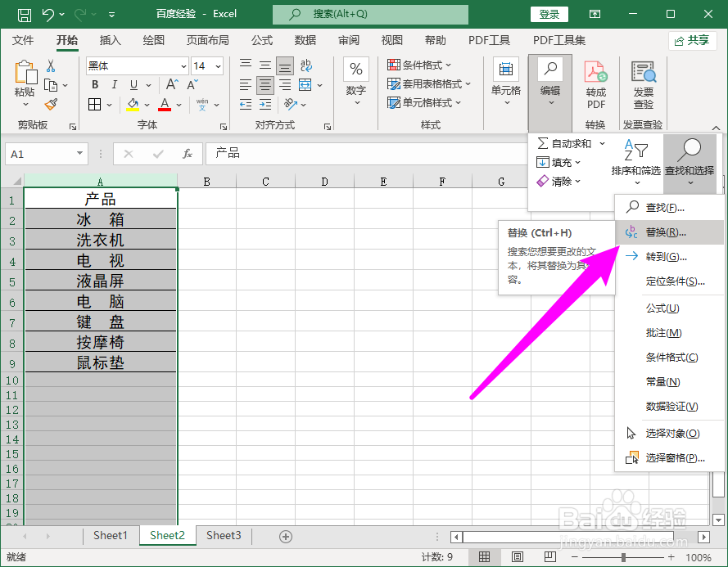This screenshot has width=728, height=567.
Task: Click the Undo arrow icon
Action: tap(48, 15)
